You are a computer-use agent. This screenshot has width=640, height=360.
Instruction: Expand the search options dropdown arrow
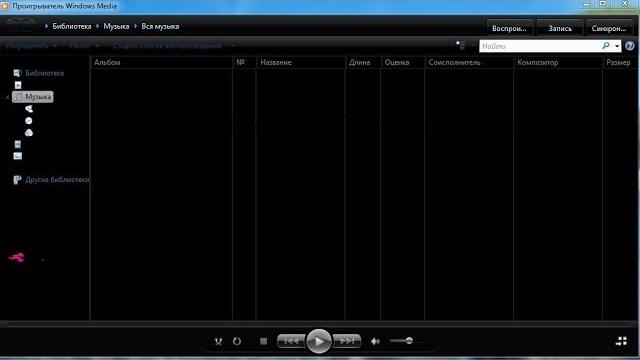[617, 46]
